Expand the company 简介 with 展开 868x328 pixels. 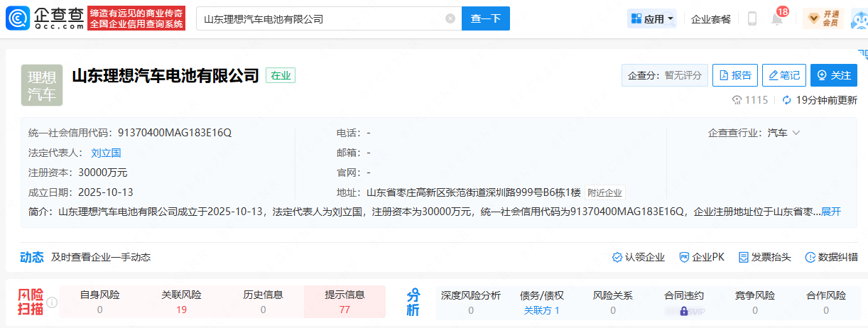831,212
